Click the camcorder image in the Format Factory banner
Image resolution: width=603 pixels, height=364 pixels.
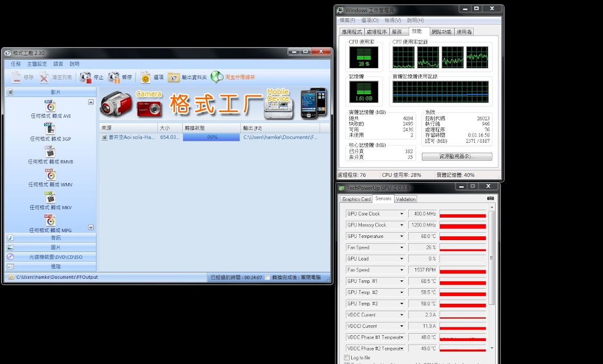[x=116, y=104]
